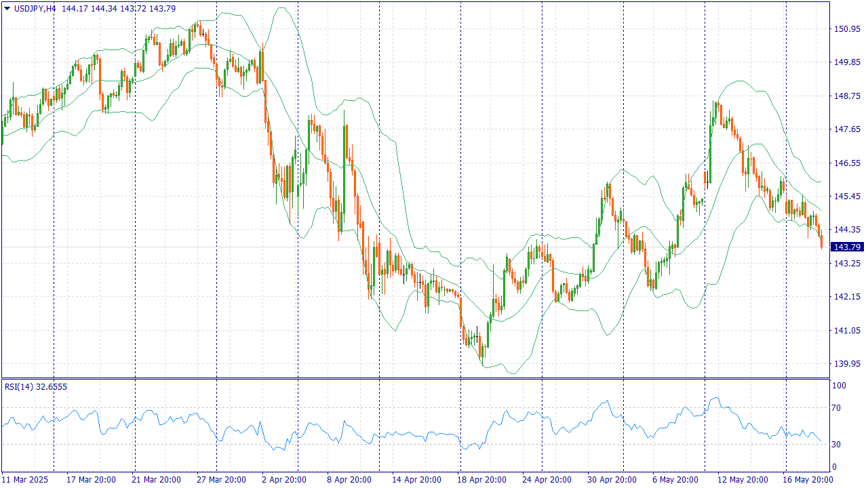Click the 27 Mar 20:00 time label
The image size is (868, 488).
click(x=221, y=480)
